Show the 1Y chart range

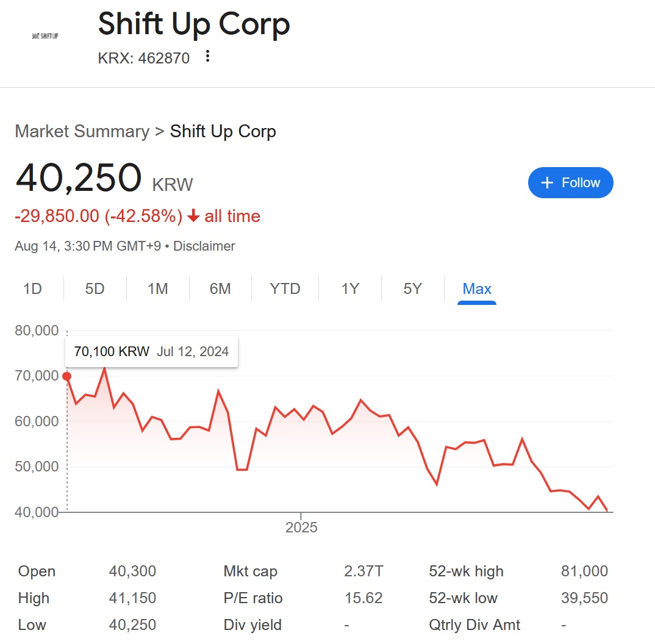[350, 288]
